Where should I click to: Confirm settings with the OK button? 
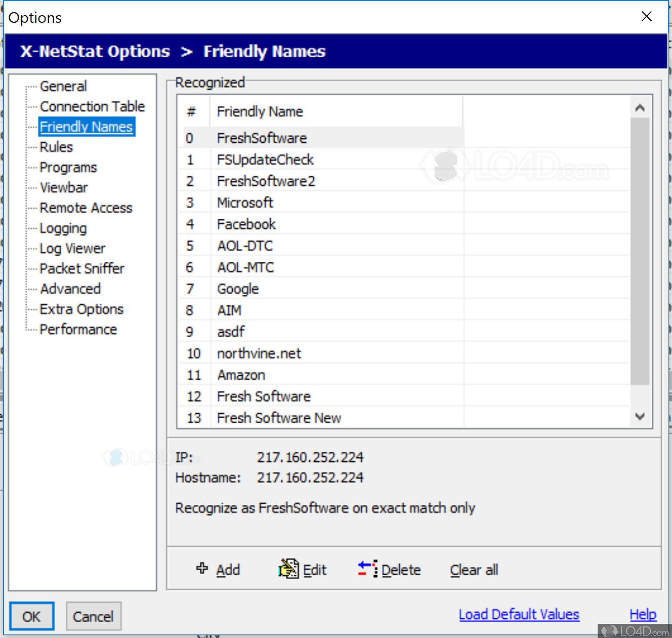31,616
